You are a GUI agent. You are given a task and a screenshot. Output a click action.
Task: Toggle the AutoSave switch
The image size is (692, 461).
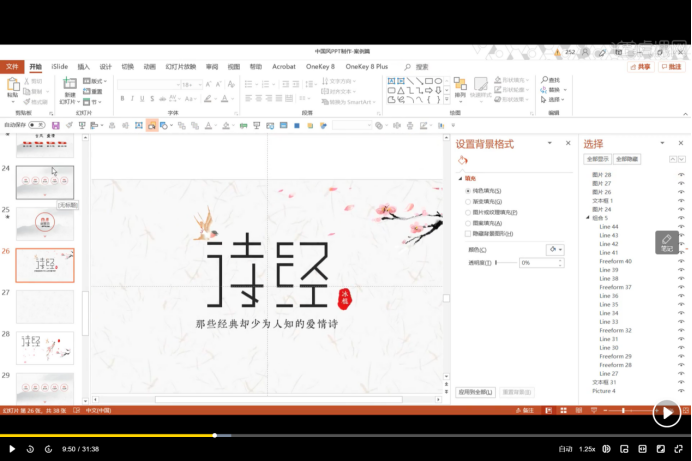click(x=37, y=125)
